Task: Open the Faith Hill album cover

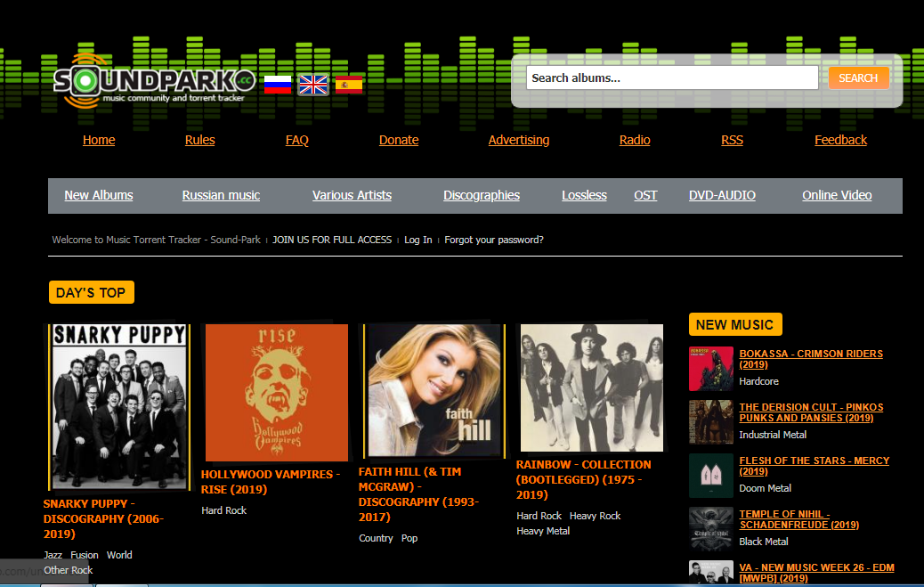Action: pyautogui.click(x=434, y=390)
